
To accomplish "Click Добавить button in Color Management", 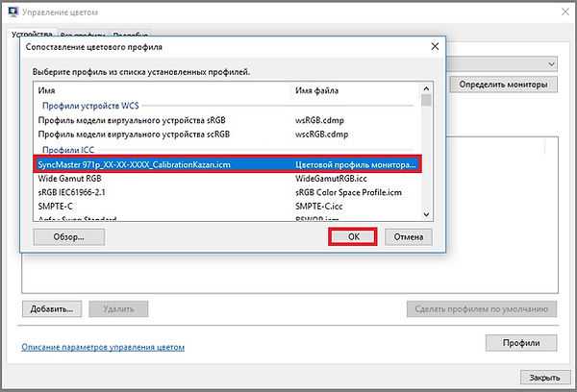I will click(52, 309).
